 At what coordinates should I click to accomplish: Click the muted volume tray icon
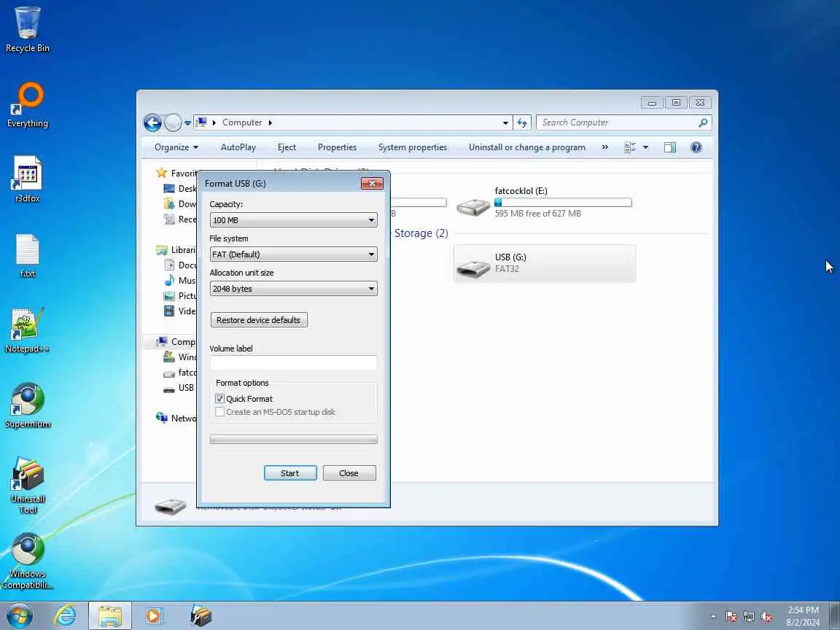point(766,617)
